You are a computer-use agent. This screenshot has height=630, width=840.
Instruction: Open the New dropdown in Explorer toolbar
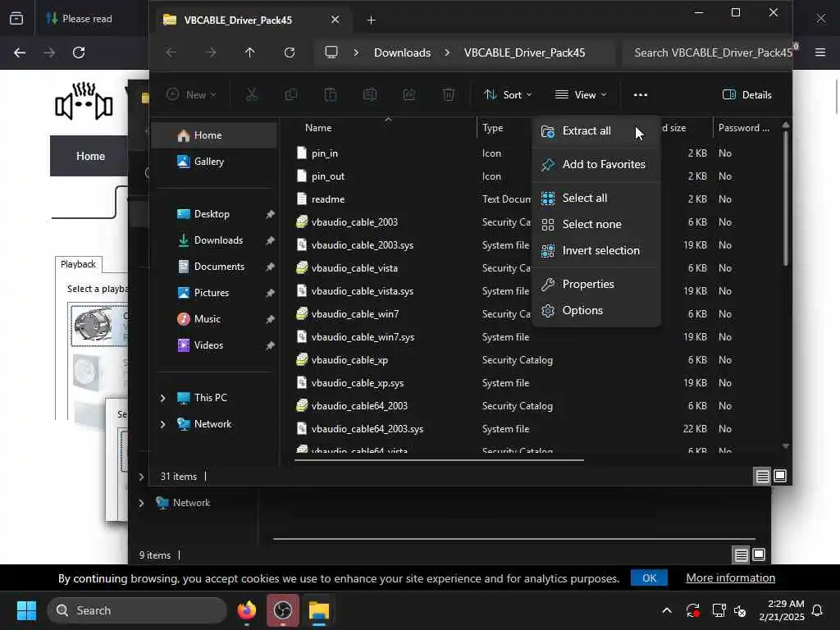click(x=191, y=95)
